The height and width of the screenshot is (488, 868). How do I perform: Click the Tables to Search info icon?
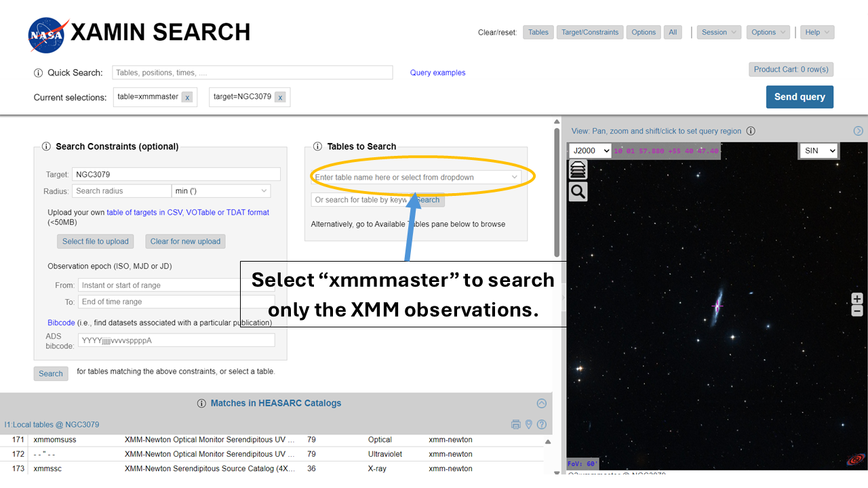pos(317,146)
